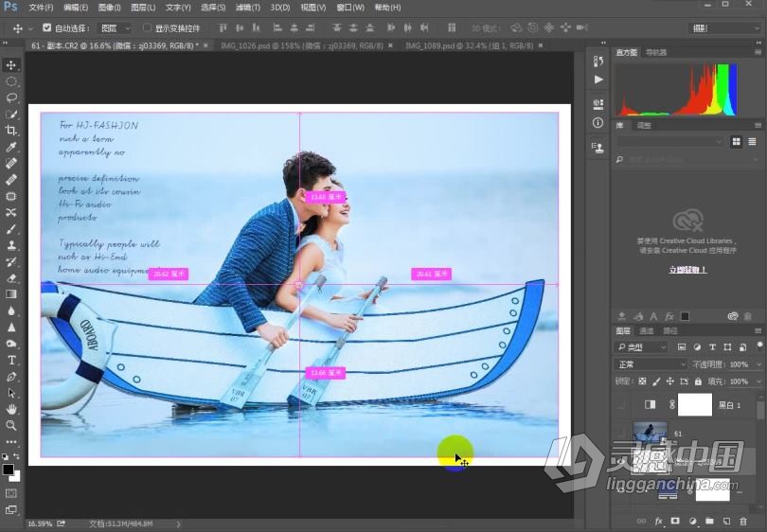
Task: Switch the library to grid view
Action: 736,142
